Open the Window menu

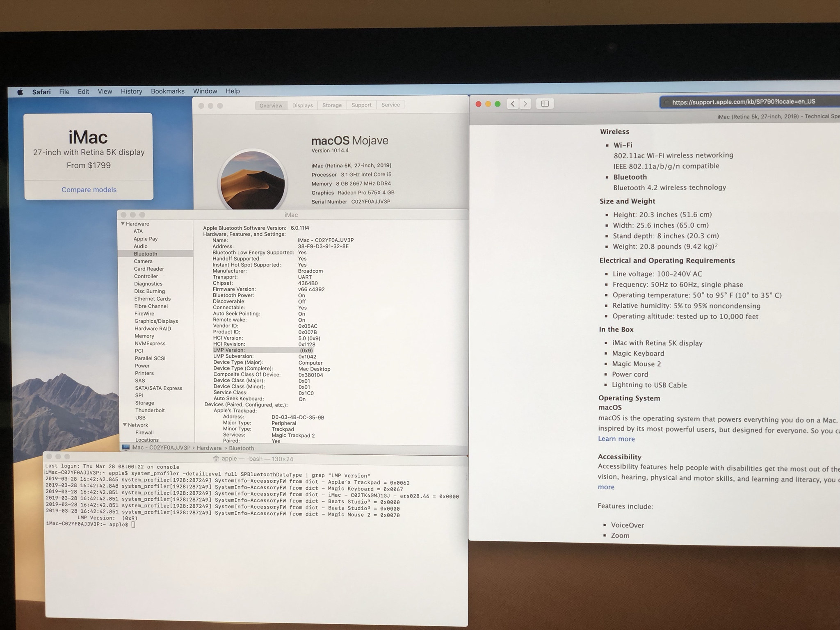point(205,91)
